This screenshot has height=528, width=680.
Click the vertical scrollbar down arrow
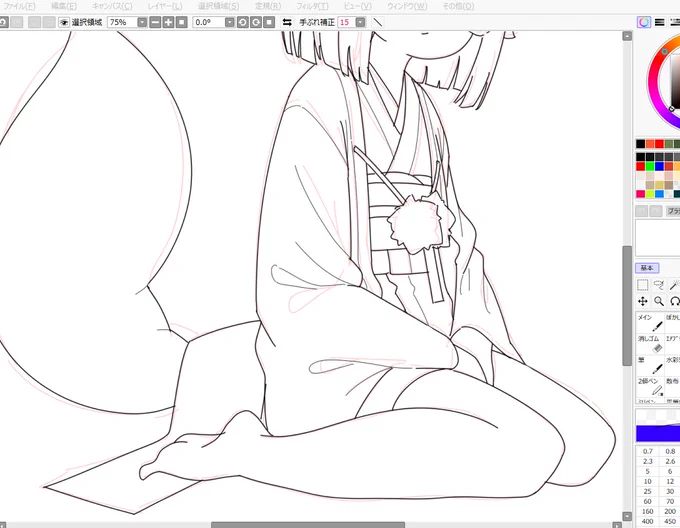tap(627, 516)
